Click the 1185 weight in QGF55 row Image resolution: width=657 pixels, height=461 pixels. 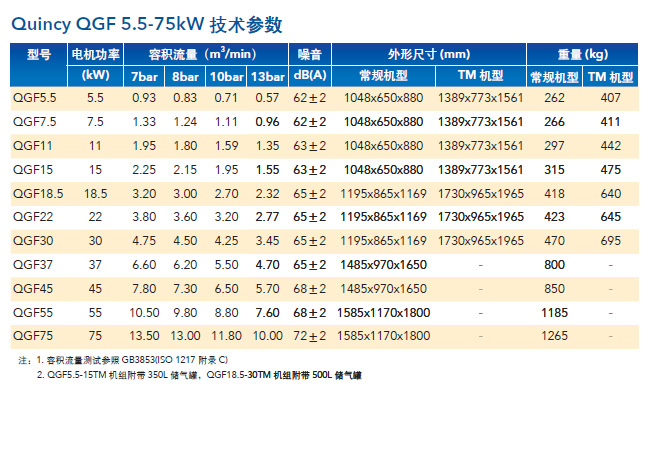(554, 313)
